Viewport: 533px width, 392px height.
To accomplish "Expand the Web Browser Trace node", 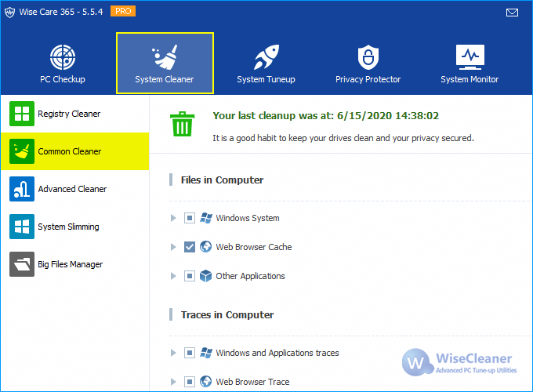I will tap(173, 382).
